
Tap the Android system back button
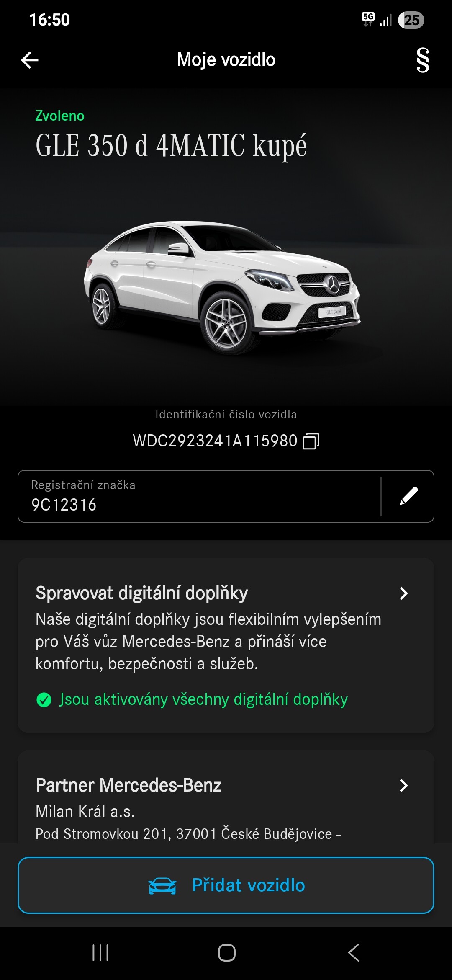coord(354,953)
